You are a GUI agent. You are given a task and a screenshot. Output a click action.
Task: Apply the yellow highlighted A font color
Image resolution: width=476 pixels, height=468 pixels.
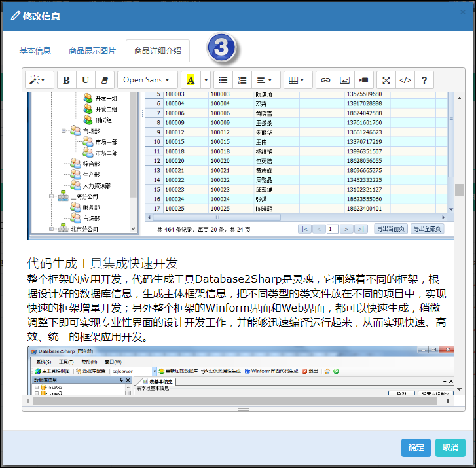pyautogui.click(x=191, y=80)
